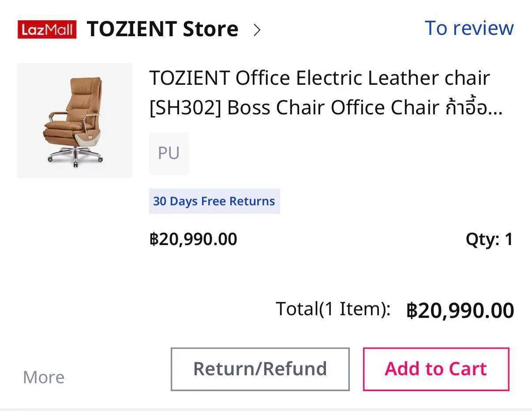Click the Add to Cart button
The image size is (532, 411).
click(436, 369)
